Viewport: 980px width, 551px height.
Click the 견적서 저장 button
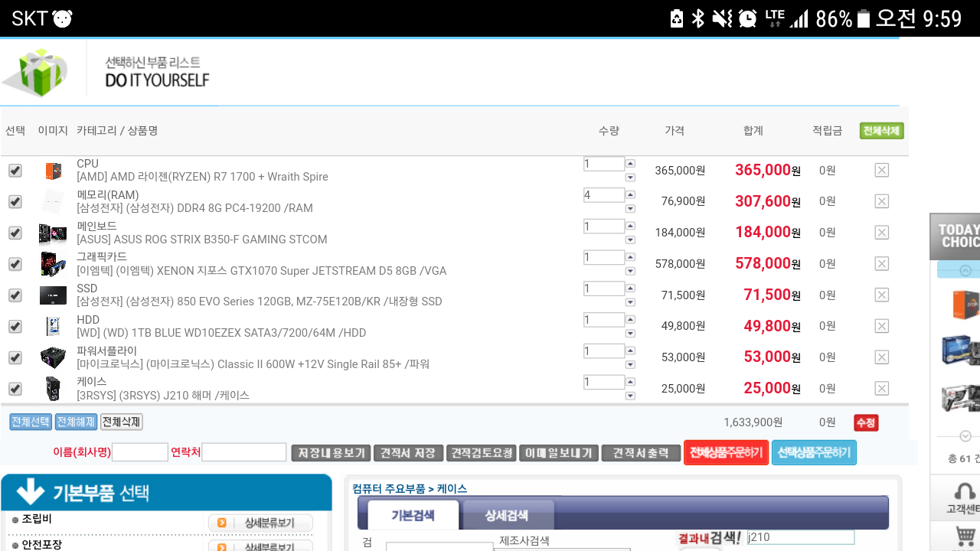(408, 453)
